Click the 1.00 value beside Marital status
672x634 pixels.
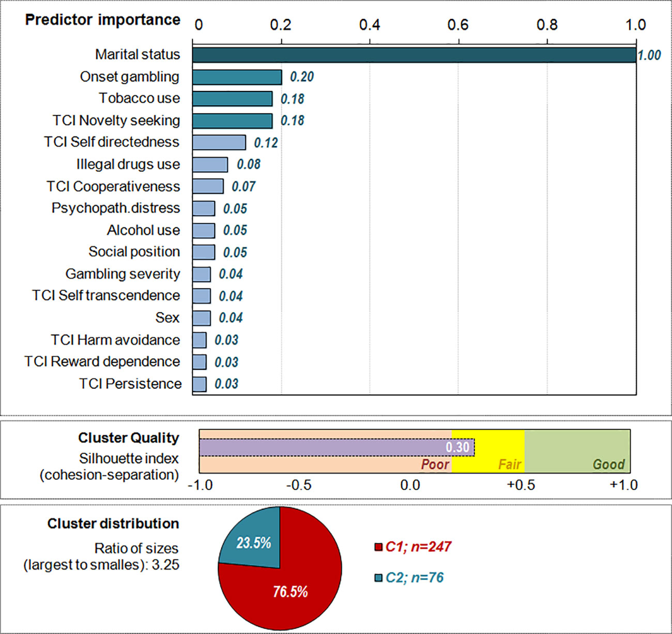[x=649, y=55]
